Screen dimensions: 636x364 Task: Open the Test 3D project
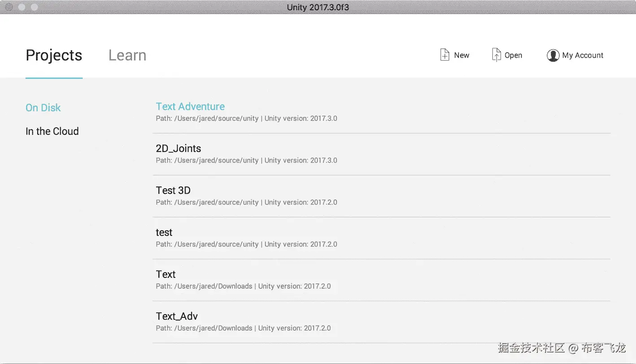(x=173, y=191)
